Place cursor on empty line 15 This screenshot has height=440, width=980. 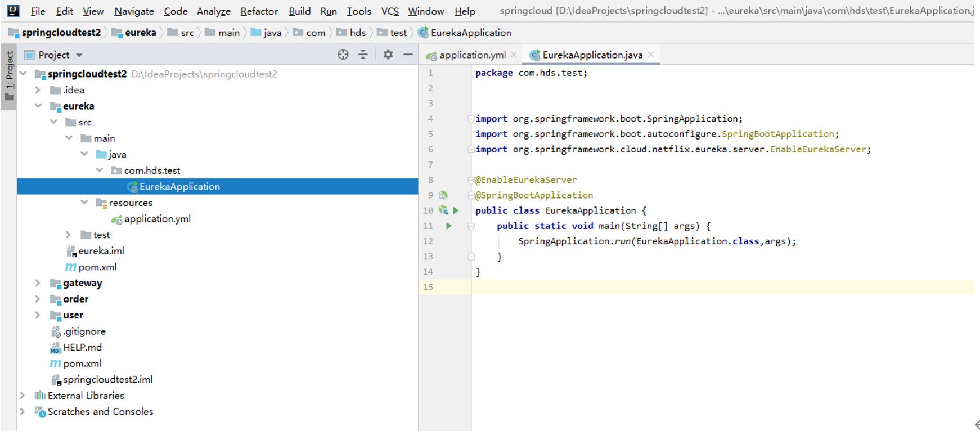click(723, 288)
